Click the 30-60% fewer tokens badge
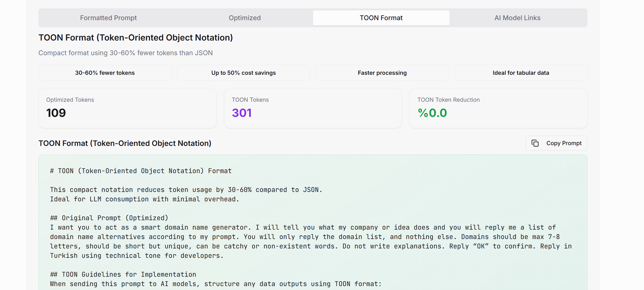This screenshot has height=290, width=644. 105,73
